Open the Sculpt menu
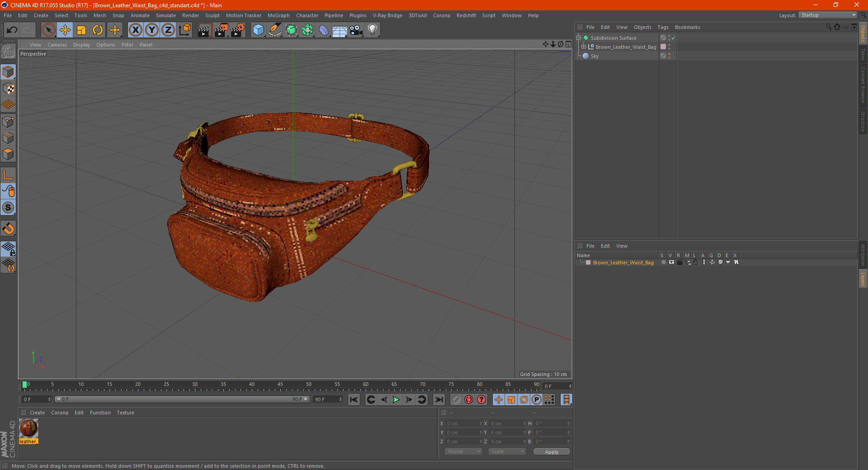Viewport: 868px width, 470px height. pyautogui.click(x=212, y=15)
